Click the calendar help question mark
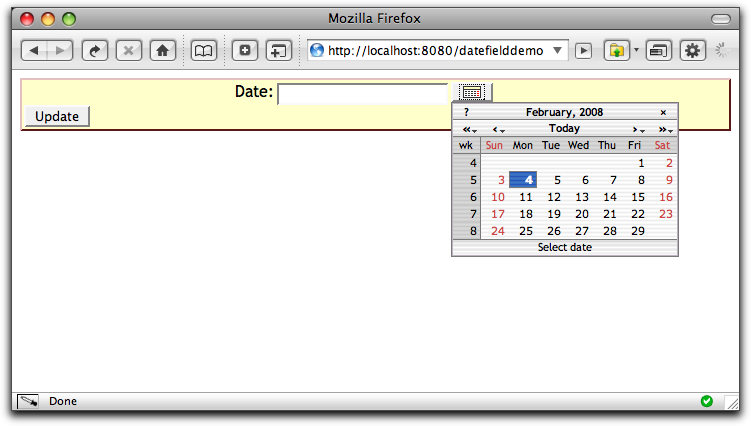The image size is (751, 426). (x=466, y=113)
